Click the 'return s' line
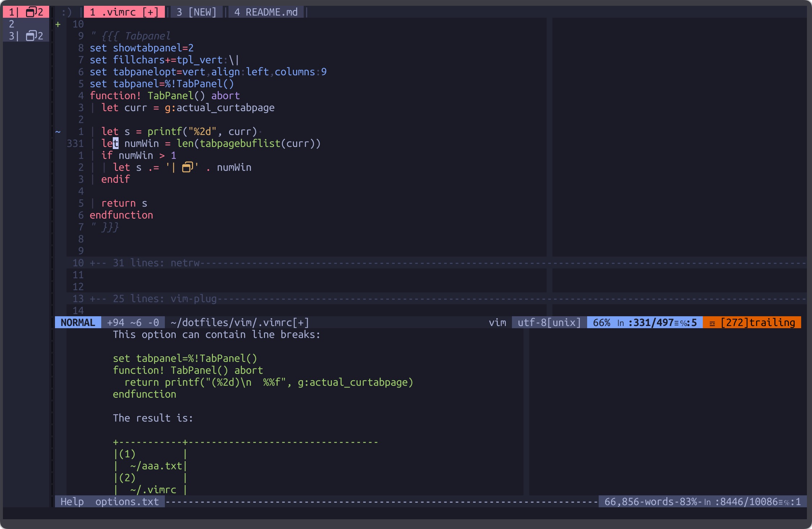Screen dimensions: 812x529 coord(124,203)
